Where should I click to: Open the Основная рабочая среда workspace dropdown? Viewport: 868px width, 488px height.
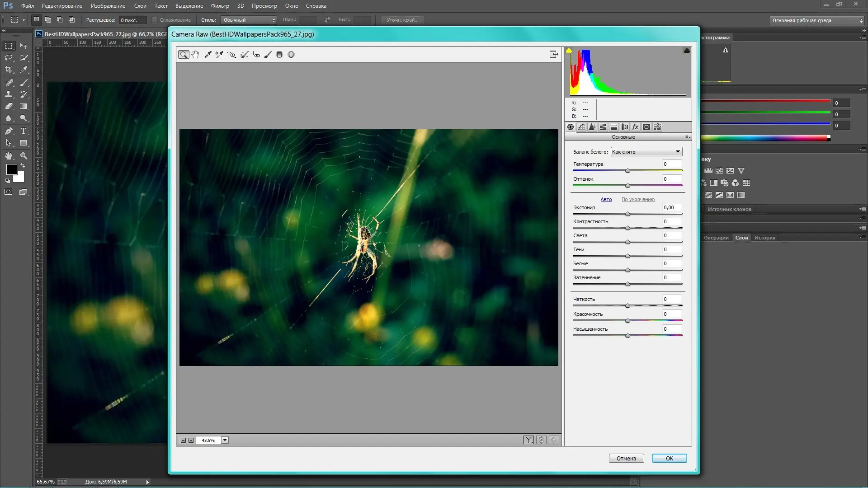click(x=816, y=20)
